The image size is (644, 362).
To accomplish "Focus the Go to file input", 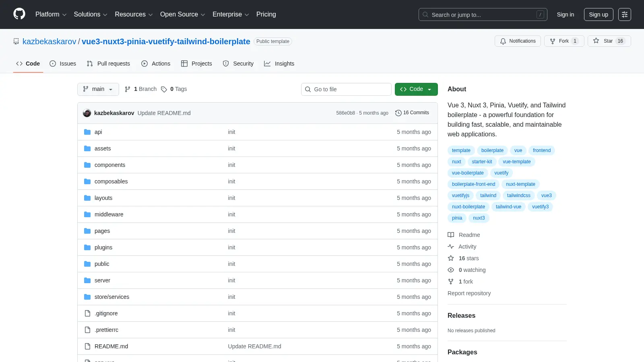I will pos(346,89).
